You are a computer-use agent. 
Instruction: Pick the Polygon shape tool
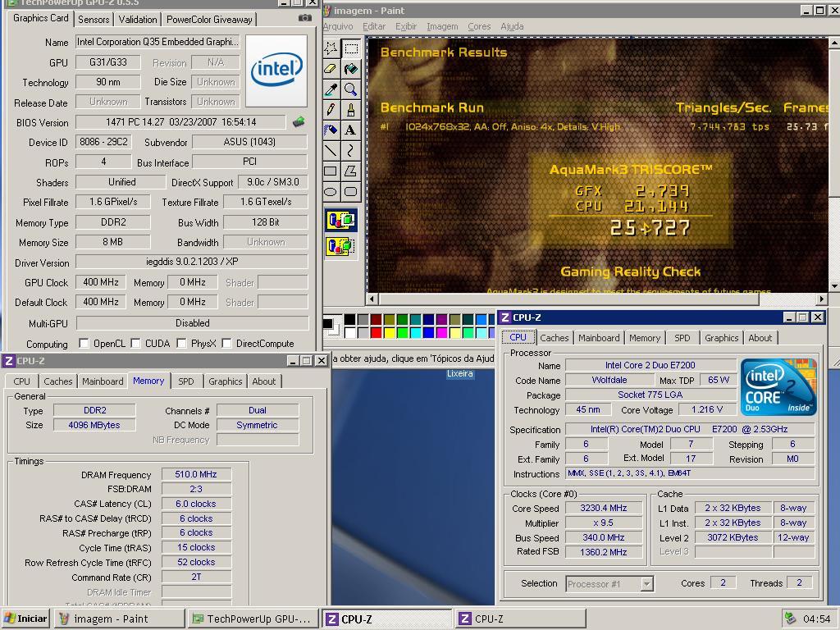pyautogui.click(x=351, y=171)
